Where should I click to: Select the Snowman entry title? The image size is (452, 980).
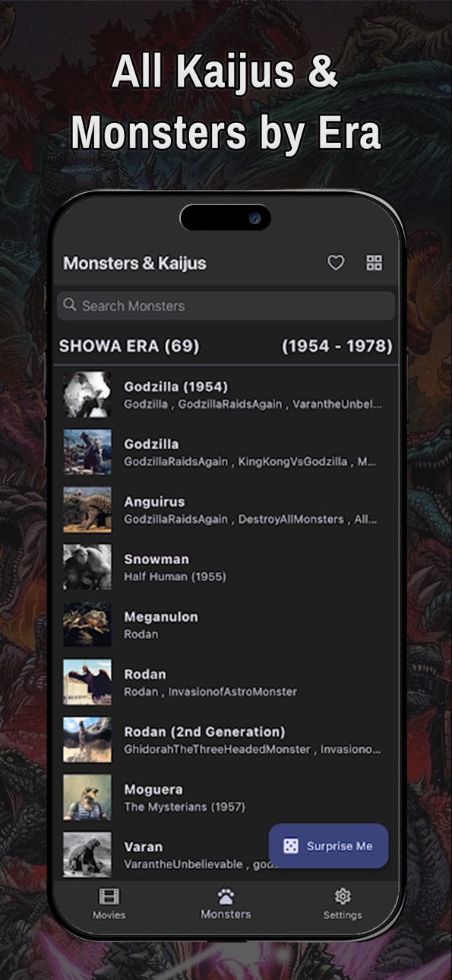pyautogui.click(x=156, y=559)
